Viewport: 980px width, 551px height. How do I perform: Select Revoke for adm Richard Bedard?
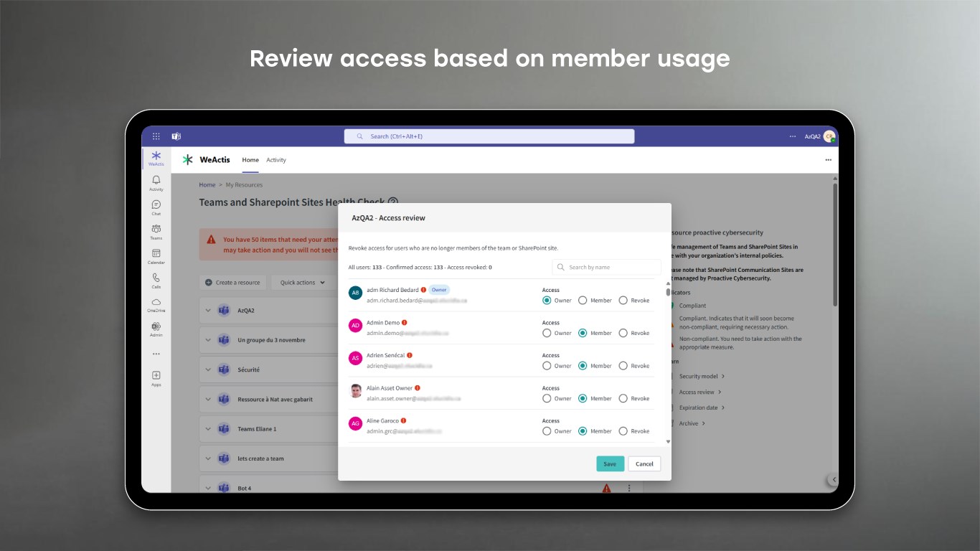point(623,301)
